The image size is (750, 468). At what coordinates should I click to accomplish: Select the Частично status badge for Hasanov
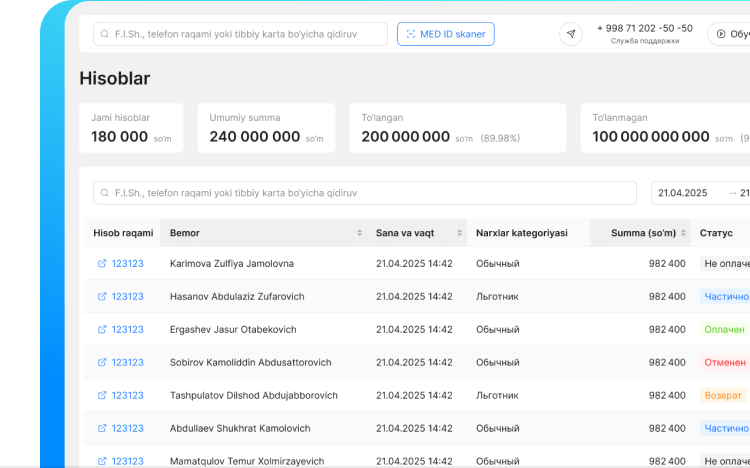coord(725,297)
